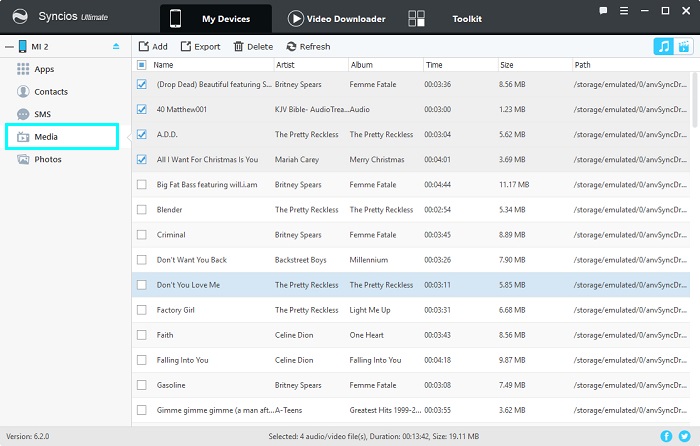Screen dimensions: 700x446
Task: Check Blender track checkbox
Action: [x=142, y=209]
